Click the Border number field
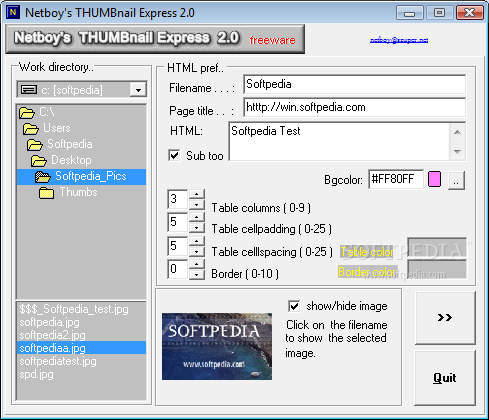This screenshot has height=420, width=489. coord(178,269)
